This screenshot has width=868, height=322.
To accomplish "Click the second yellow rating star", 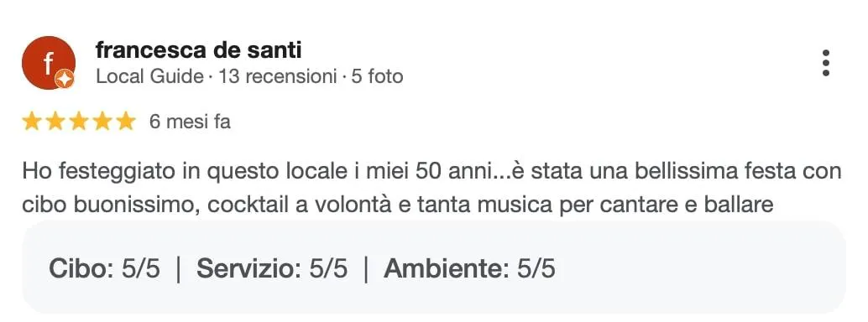I will tap(55, 121).
